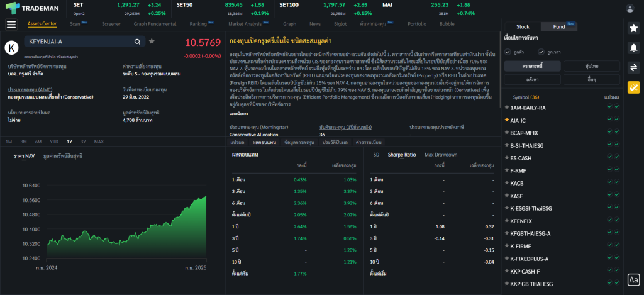The width and height of the screenshot is (644, 295).
Task: Select the MAX chart time range
Action: coord(99,142)
